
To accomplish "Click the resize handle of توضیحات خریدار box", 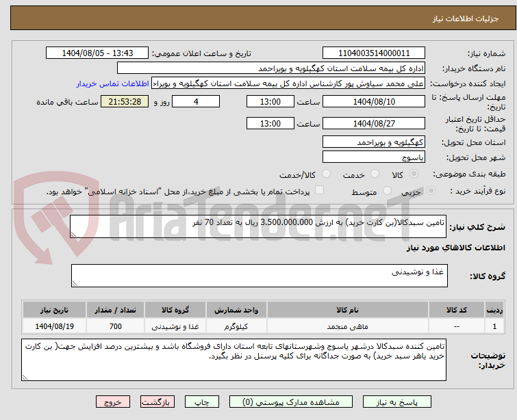I will (25, 378).
